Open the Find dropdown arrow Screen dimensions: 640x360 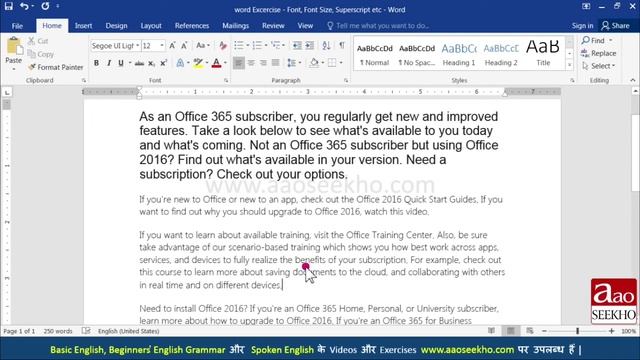point(611,40)
